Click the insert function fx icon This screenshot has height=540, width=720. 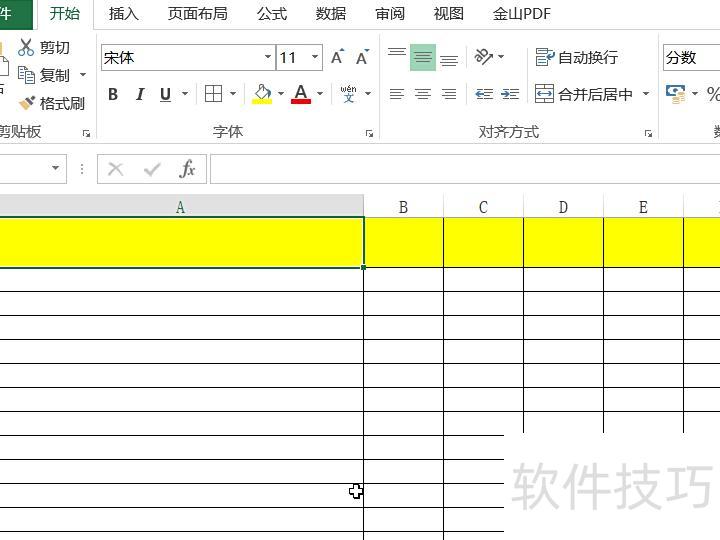pyautogui.click(x=187, y=169)
